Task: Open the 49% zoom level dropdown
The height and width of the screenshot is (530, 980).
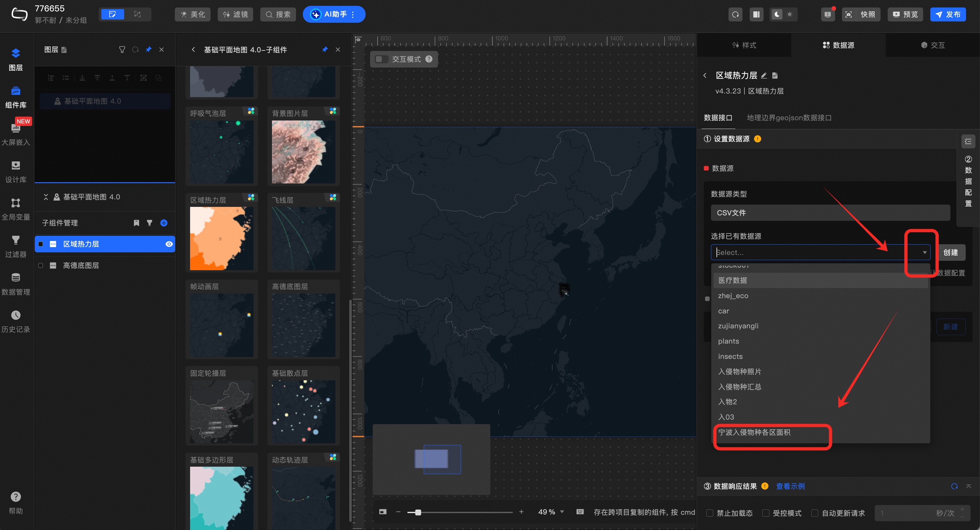Action: [x=562, y=512]
